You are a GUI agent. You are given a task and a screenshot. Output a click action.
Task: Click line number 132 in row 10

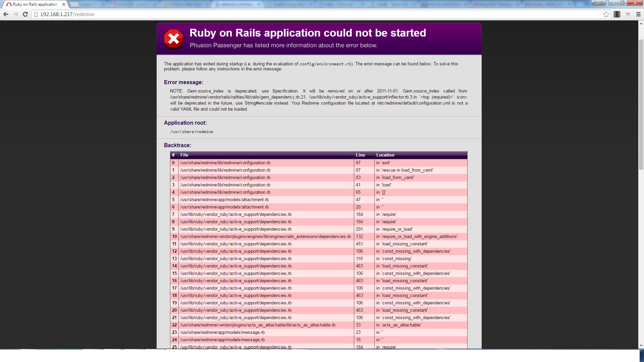(359, 236)
